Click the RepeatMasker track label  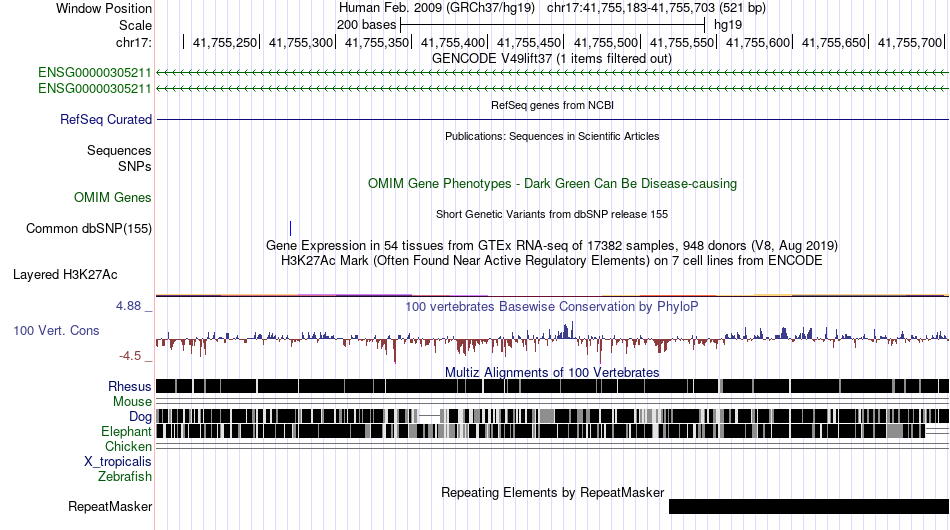click(x=110, y=506)
